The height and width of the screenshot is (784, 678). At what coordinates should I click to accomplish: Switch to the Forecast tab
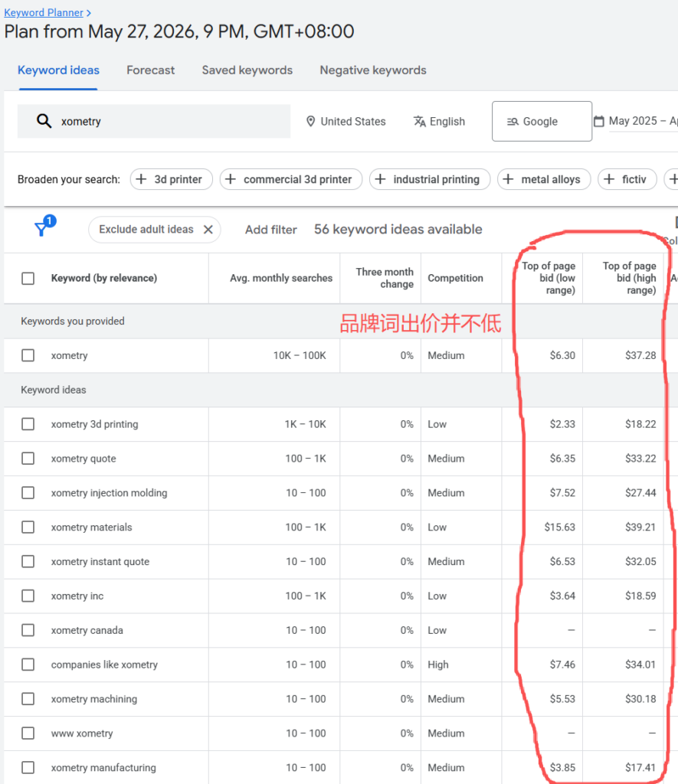coord(151,70)
